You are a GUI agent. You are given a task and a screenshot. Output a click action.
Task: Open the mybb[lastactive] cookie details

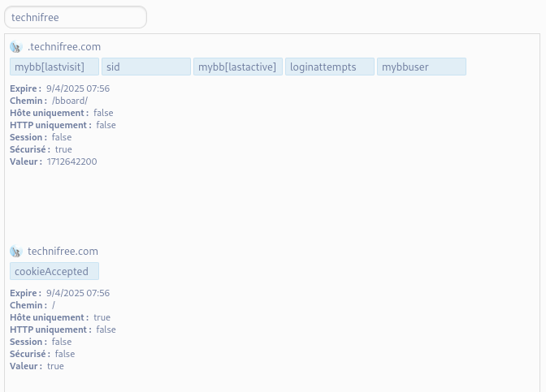(238, 67)
